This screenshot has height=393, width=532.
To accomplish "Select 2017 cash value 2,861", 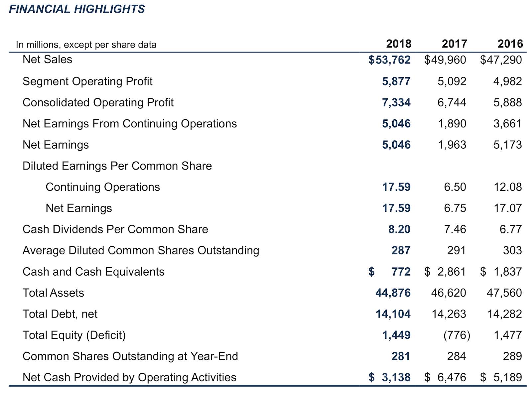I will pyautogui.click(x=452, y=272).
